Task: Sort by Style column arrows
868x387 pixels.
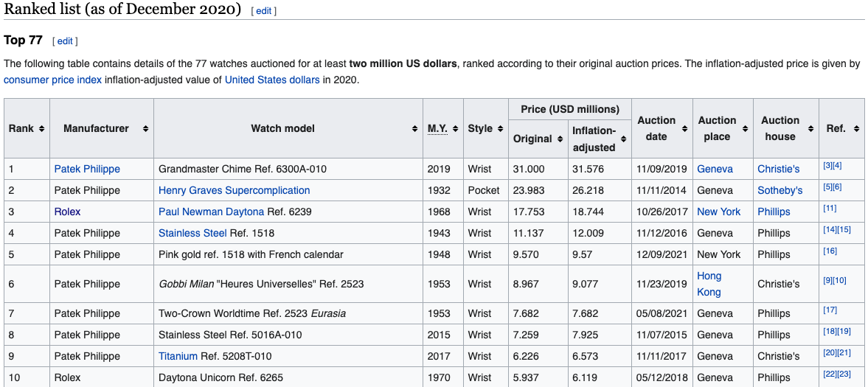Action: pos(499,129)
